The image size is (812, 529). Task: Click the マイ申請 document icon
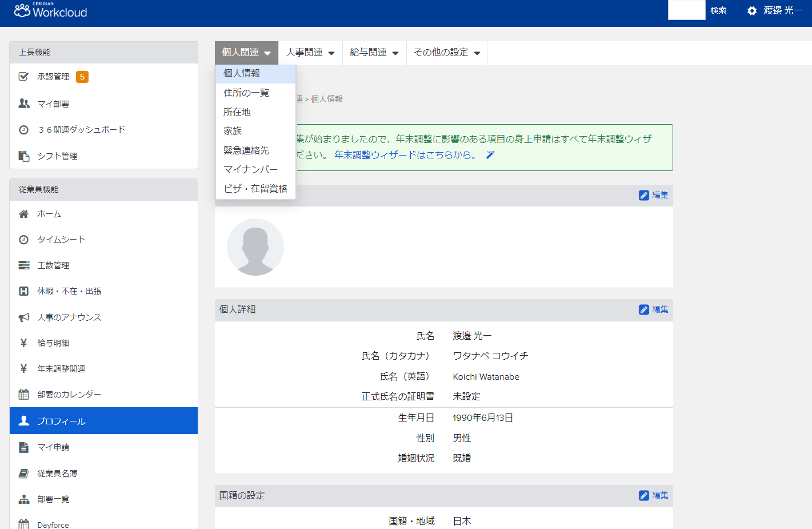[x=23, y=447]
